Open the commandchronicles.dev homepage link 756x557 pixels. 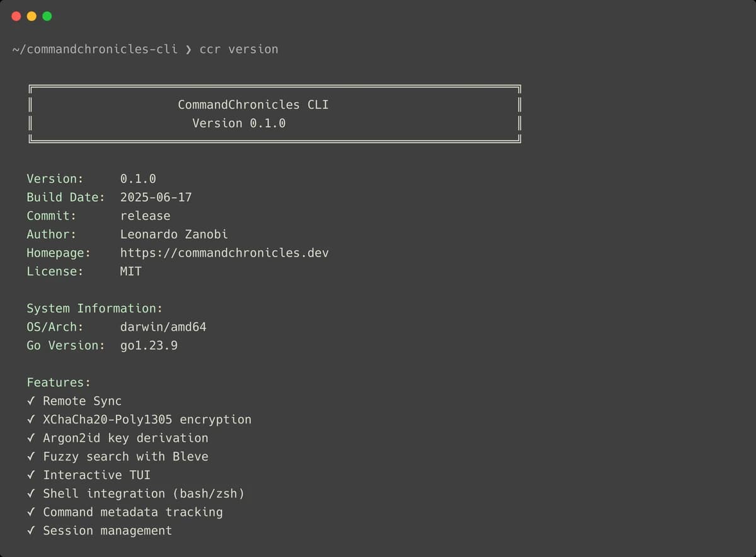(x=224, y=253)
